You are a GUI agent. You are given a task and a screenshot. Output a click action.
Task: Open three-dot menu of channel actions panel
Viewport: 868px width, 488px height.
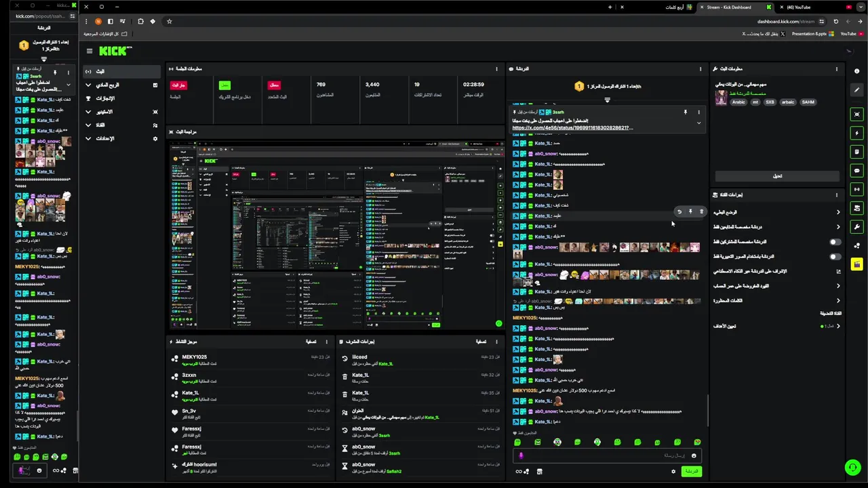[x=836, y=195]
